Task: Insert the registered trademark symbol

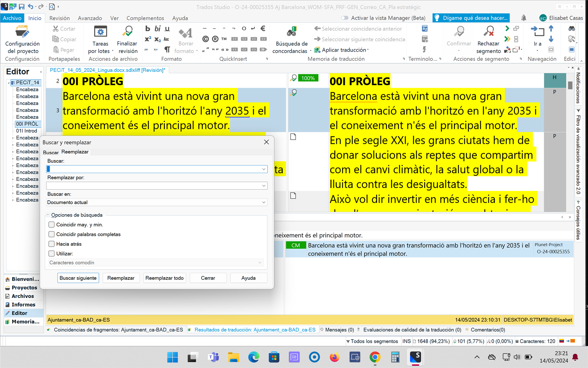Action: pos(215,39)
